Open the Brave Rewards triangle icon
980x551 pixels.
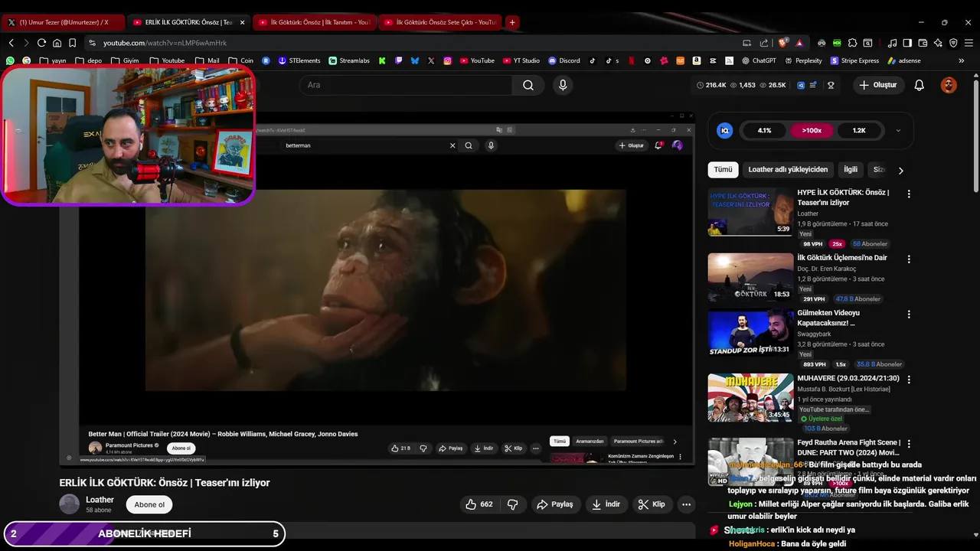click(799, 43)
